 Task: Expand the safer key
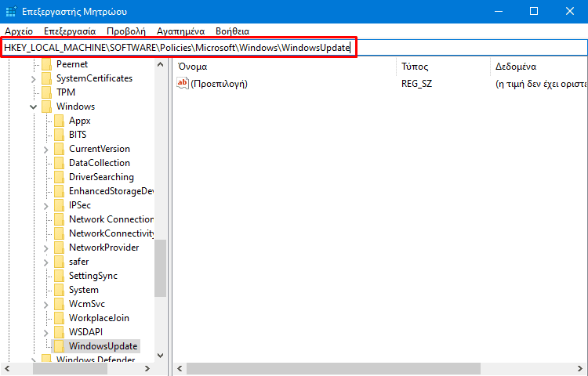[45, 262]
